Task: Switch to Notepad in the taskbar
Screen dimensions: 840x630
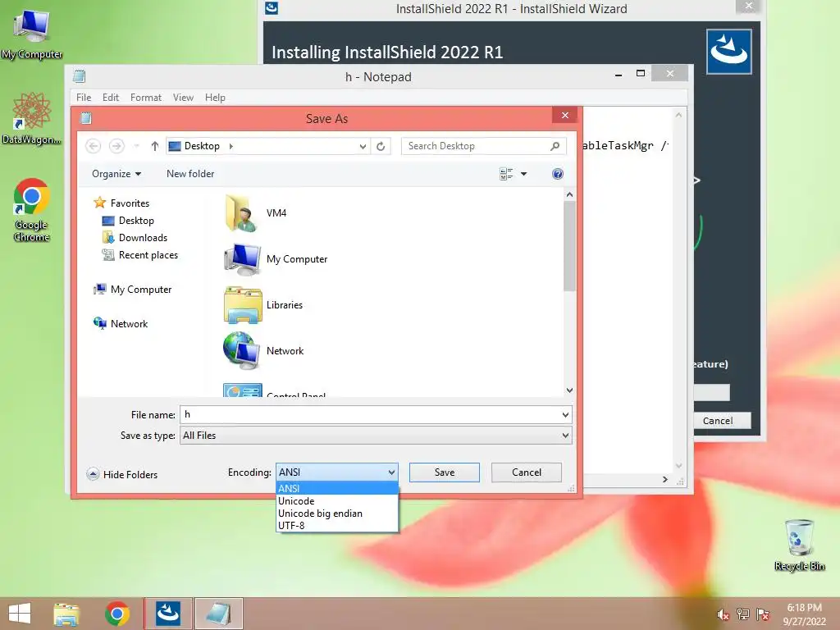Action: 218,614
